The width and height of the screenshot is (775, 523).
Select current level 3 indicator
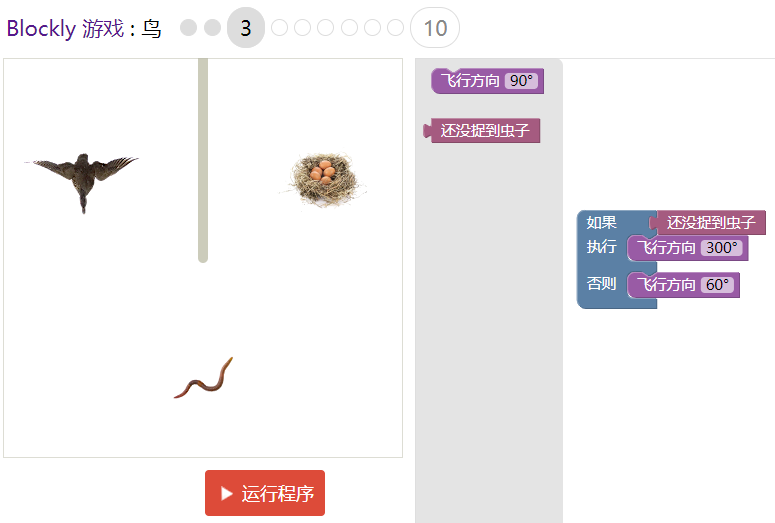click(x=246, y=28)
